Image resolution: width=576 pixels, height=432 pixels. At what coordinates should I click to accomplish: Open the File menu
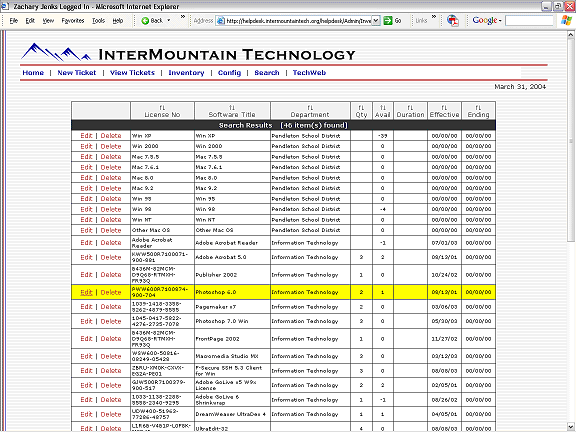point(14,21)
